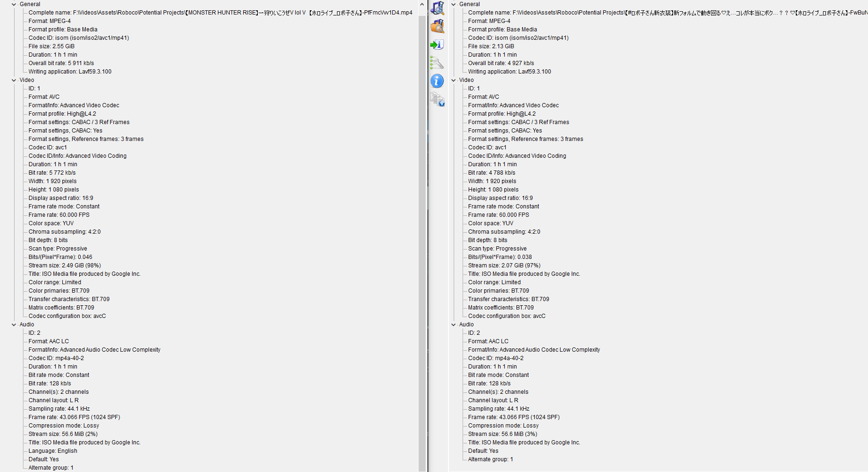
Task: Click the blue About info icon
Action: (437, 81)
